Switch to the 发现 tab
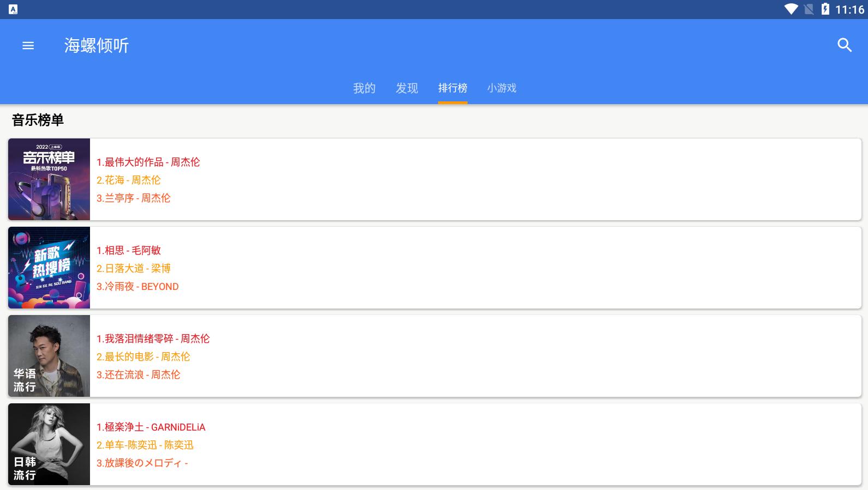The image size is (868, 490). click(x=406, y=88)
